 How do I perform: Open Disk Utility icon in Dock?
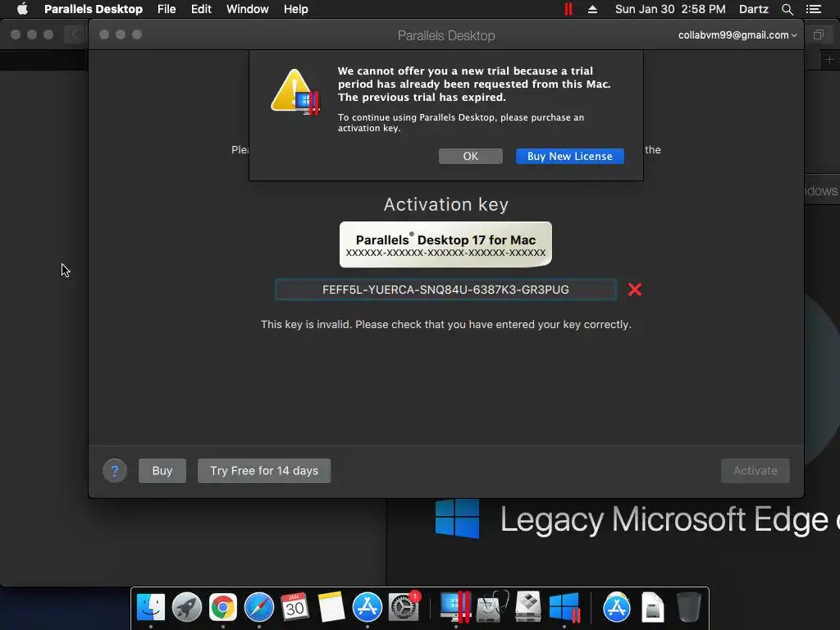pos(492,607)
